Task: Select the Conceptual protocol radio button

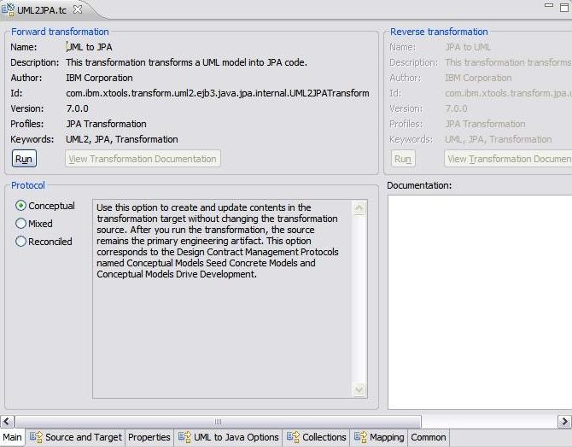Action: click(x=21, y=205)
